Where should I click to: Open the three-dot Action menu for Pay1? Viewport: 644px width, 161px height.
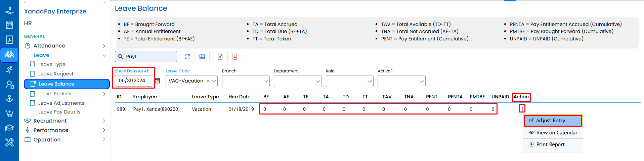coord(522,109)
